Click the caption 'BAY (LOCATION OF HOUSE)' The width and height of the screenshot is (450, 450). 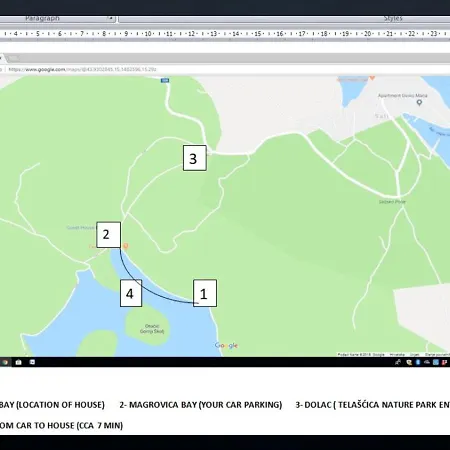[x=52, y=405]
